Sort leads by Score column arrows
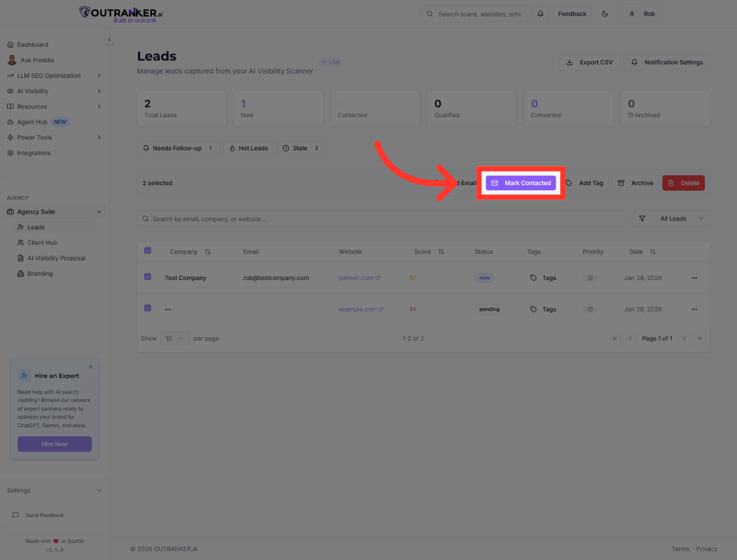This screenshot has width=737, height=560. click(x=441, y=252)
